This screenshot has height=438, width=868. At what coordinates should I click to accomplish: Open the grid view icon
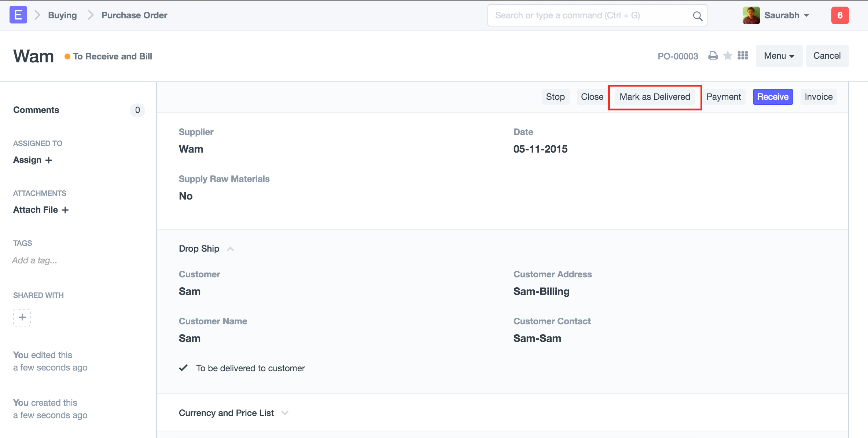[x=743, y=56]
